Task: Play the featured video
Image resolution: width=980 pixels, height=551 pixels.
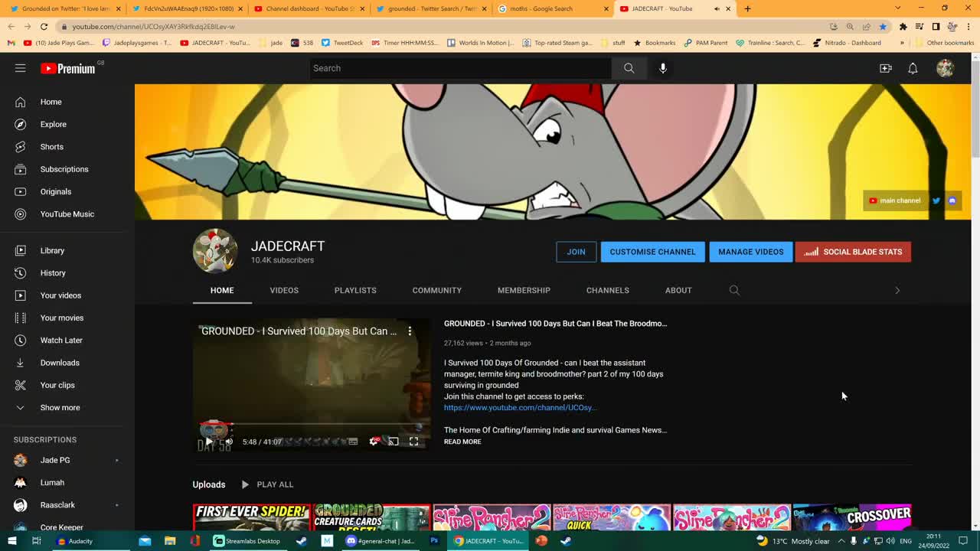Action: click(x=208, y=442)
